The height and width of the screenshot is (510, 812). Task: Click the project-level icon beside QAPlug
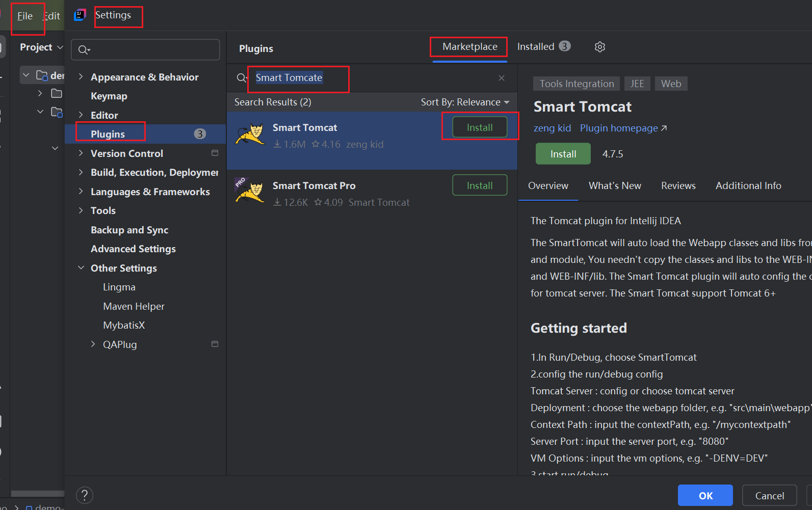pyautogui.click(x=215, y=344)
